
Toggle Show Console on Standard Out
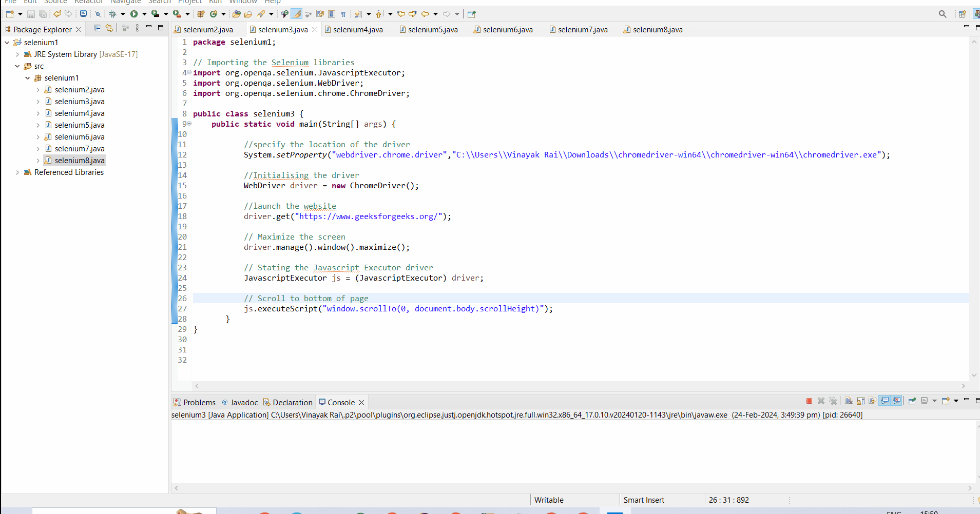[885, 401]
